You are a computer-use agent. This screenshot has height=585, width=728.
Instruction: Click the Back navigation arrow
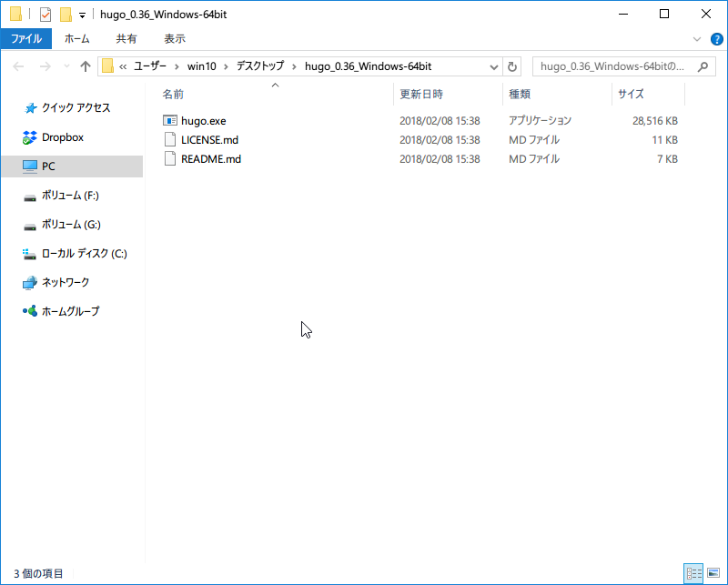point(18,66)
